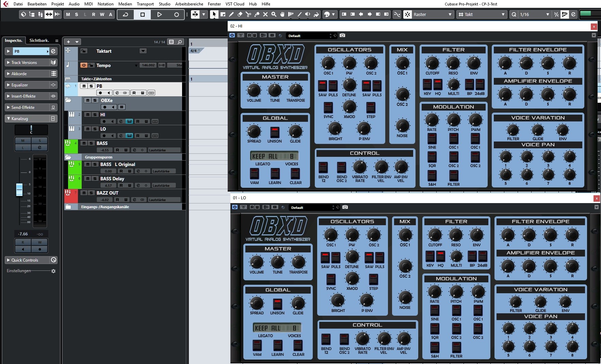Select the Scissors split tool
Image resolution: width=601 pixels, height=364 pixels.
pyautogui.click(x=248, y=14)
